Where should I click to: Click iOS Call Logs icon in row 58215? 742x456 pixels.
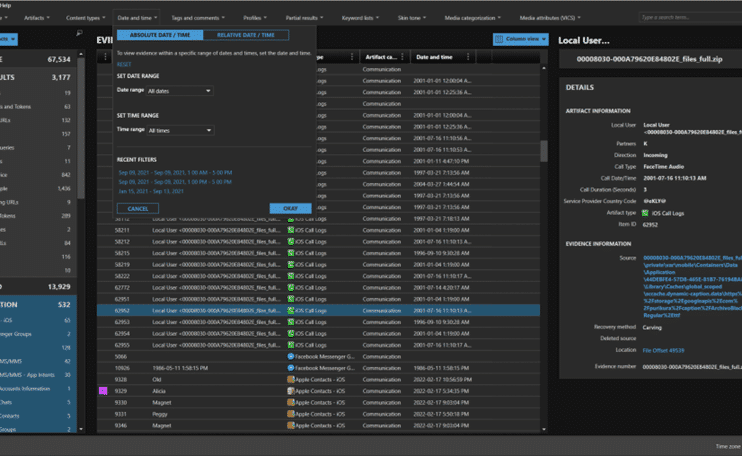tap(291, 253)
